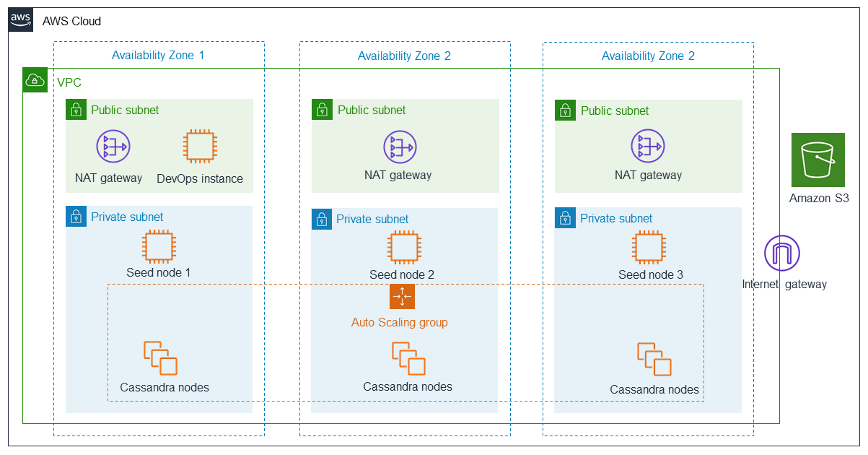The image size is (868, 455).
Task: Click Private subnet label above Seed node 1
Action: (127, 217)
